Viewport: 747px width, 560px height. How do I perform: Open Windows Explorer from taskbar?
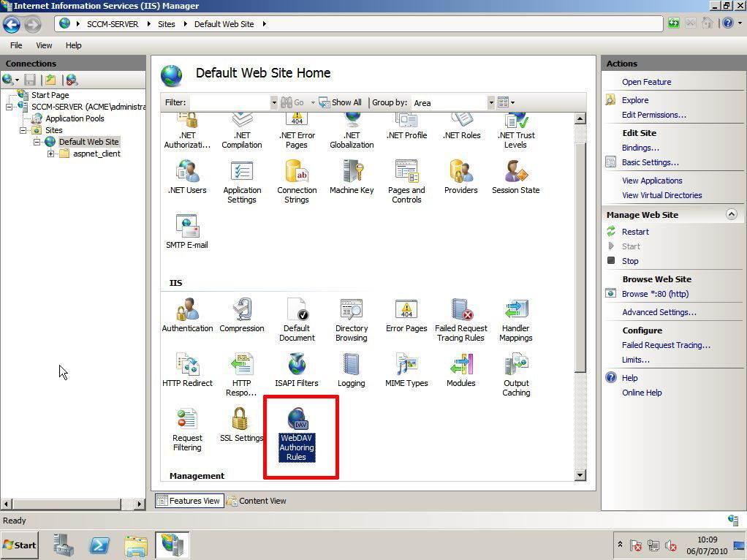coord(136,545)
